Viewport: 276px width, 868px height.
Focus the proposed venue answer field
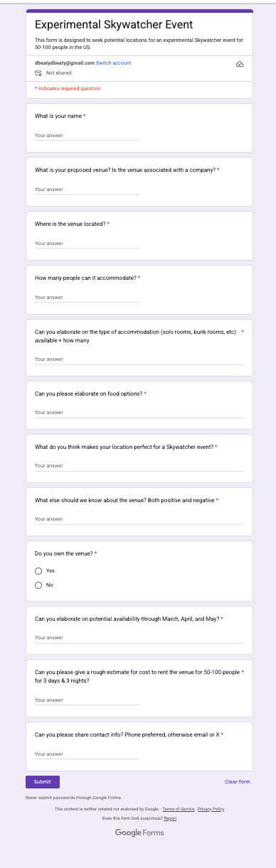click(x=87, y=189)
